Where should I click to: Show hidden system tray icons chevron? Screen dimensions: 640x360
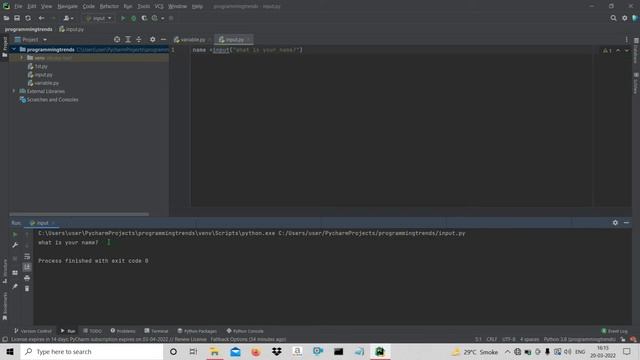(507, 351)
